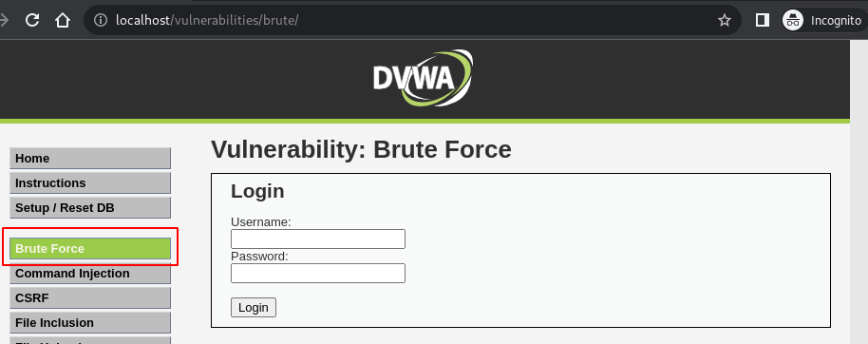
Task: Focus the Username input field
Action: pyautogui.click(x=318, y=239)
